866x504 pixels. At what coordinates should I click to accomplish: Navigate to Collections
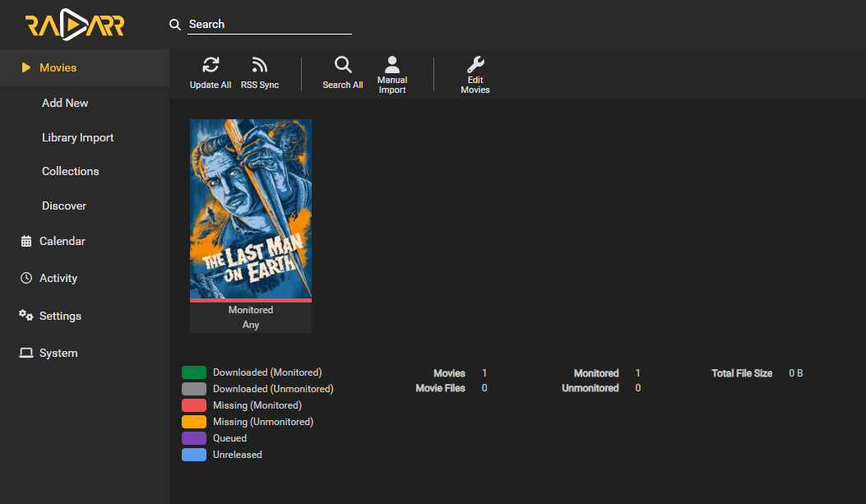click(70, 171)
